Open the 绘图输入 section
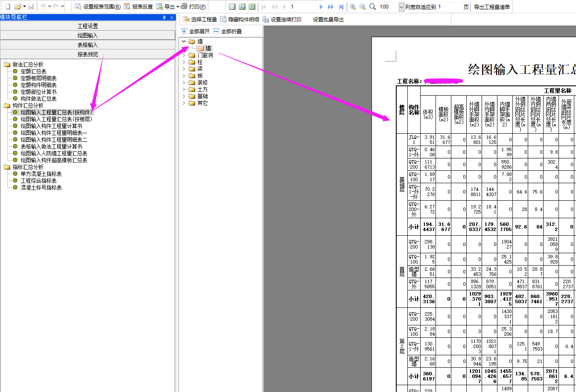Screen dimensions: 576x392 88,35
